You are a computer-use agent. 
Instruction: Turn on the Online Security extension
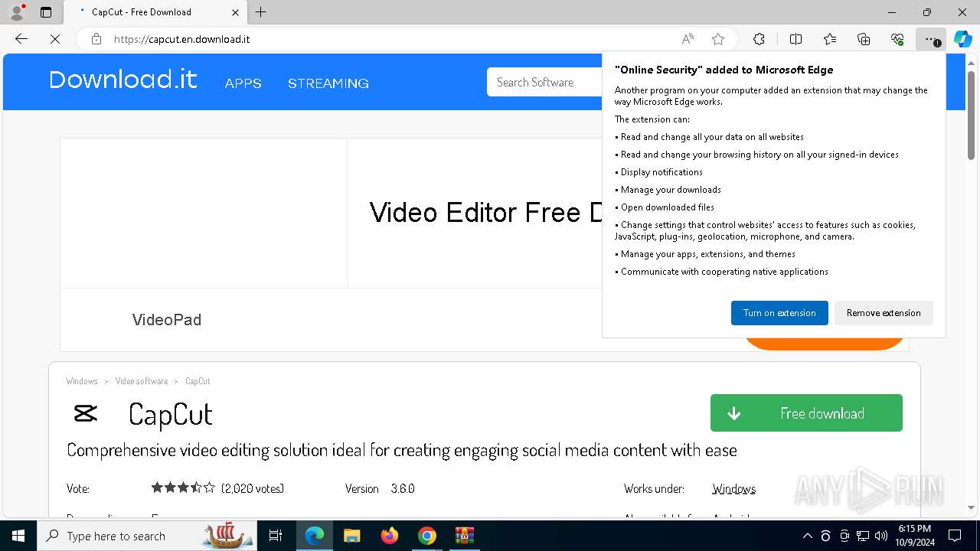pos(779,313)
